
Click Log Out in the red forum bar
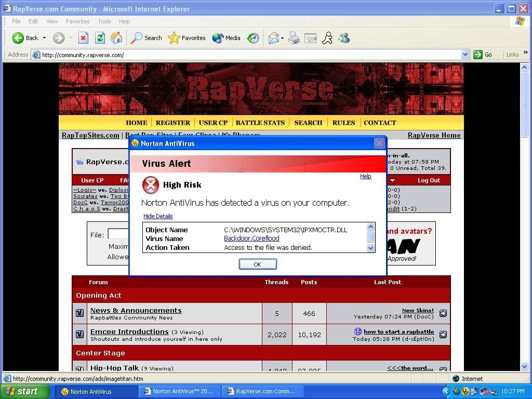(429, 180)
